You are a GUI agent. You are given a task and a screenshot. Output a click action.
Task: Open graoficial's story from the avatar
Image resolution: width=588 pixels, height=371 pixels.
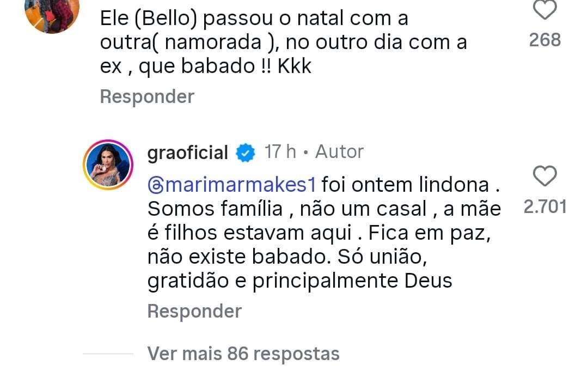(107, 165)
